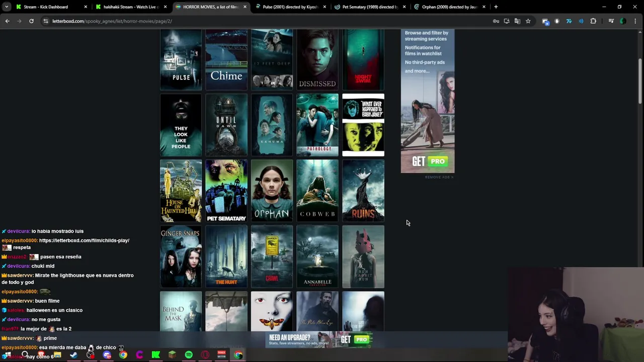The image size is (644, 362).
Task: Open The Pale Blue Eye poster
Action: coord(317,311)
